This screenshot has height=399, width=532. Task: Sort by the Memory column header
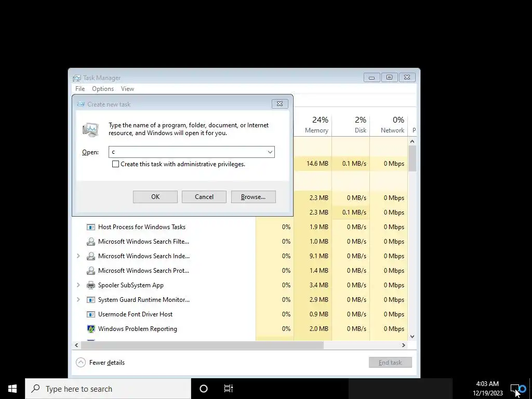313,125
